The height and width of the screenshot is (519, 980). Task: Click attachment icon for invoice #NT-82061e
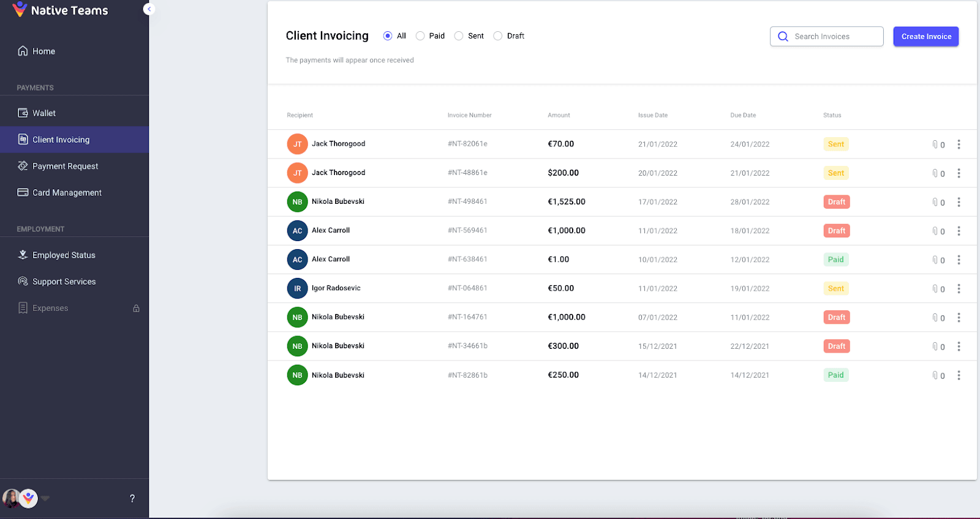[x=935, y=144]
